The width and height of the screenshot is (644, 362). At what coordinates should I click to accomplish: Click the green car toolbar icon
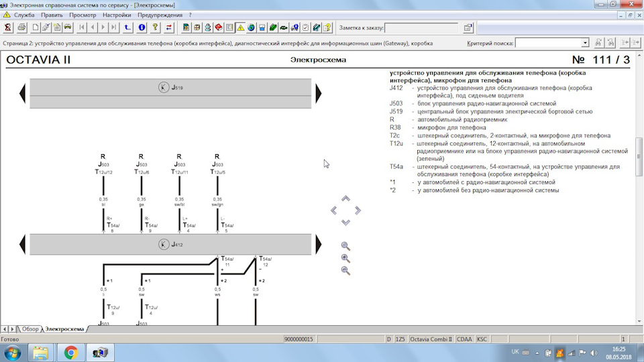tap(284, 28)
